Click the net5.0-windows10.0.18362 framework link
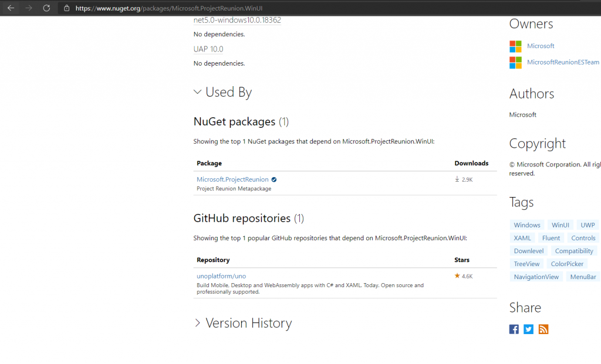This screenshot has height=364, width=601. point(237,20)
